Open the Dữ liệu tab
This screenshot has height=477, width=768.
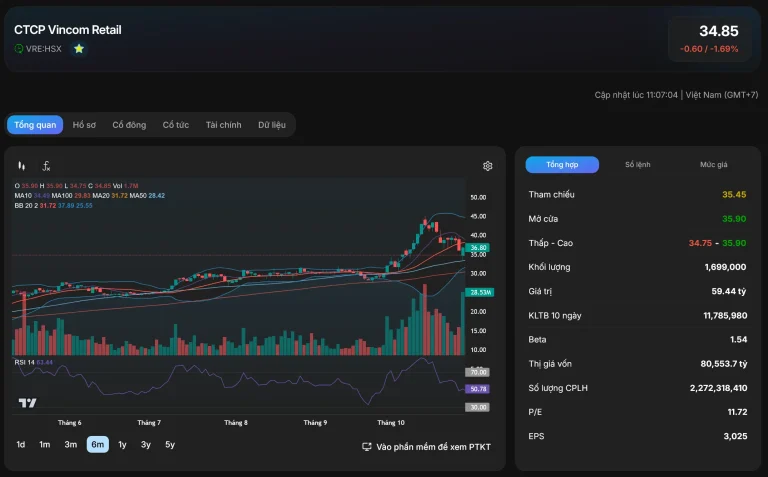[x=272, y=125]
